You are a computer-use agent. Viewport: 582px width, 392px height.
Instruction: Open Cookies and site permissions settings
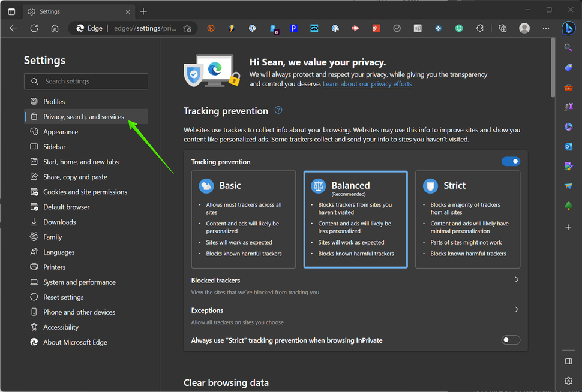pos(85,191)
